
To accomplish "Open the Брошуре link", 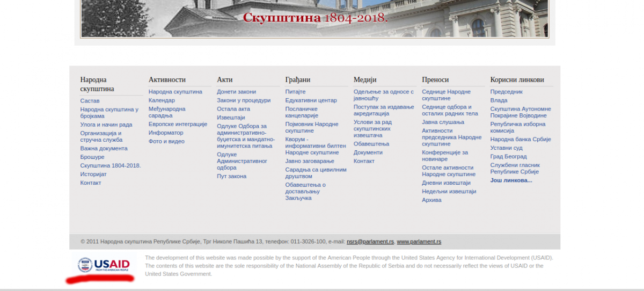I will (92, 157).
